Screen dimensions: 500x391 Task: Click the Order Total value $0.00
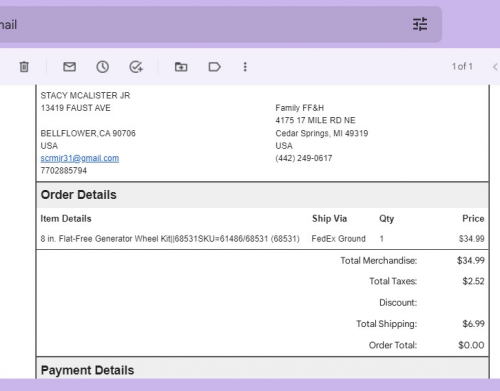tap(471, 345)
